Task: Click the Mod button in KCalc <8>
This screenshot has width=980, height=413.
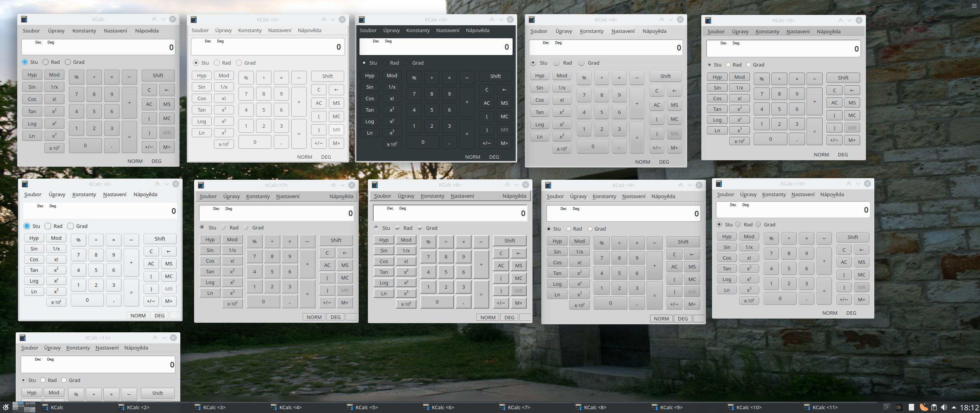Action: [x=406, y=240]
